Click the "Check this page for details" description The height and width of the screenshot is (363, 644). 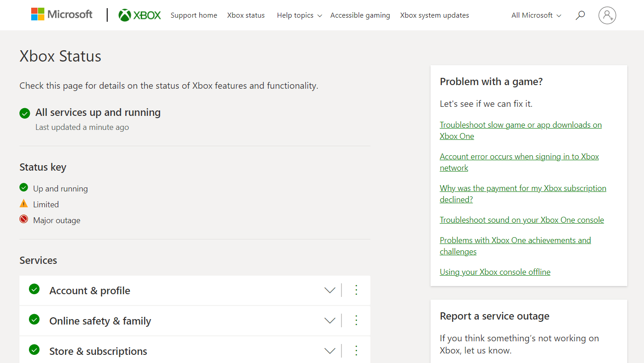tap(169, 86)
